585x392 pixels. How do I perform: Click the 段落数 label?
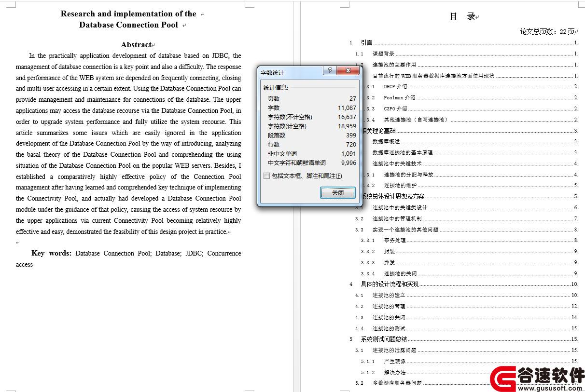(277, 135)
